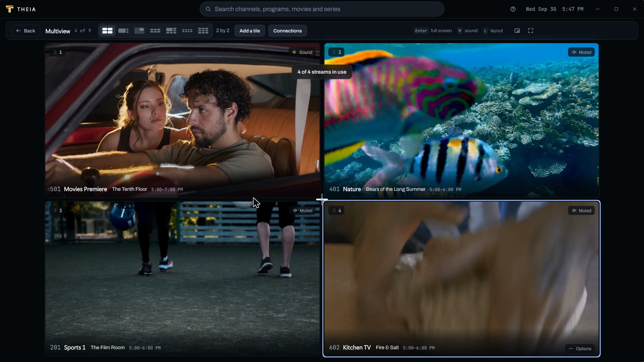Click the "Multiview" heading
This screenshot has height=362, width=644.
pos(58,31)
